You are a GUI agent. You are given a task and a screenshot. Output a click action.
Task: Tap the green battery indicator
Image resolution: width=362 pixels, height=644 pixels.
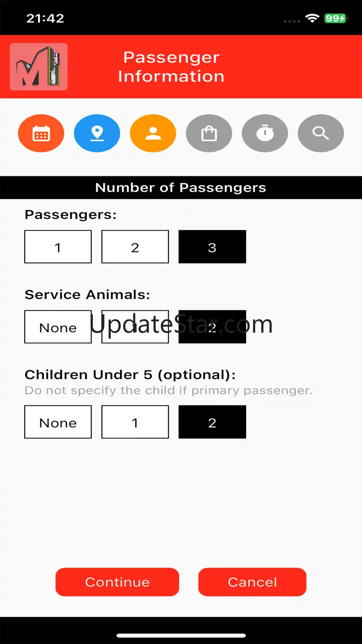pyautogui.click(x=335, y=19)
